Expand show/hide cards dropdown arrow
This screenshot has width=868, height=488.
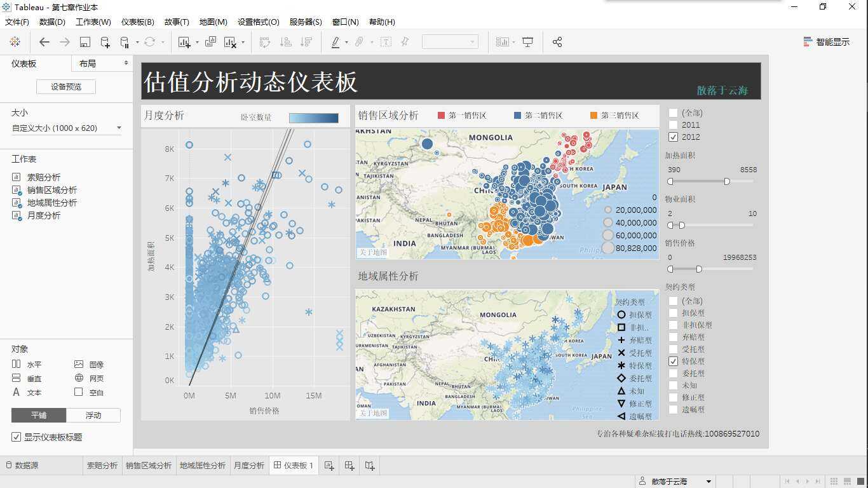[513, 43]
